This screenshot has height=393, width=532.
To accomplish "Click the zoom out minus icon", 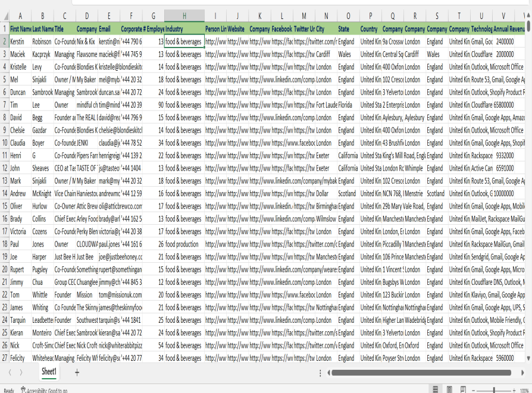I will pyautogui.click(x=474, y=390).
